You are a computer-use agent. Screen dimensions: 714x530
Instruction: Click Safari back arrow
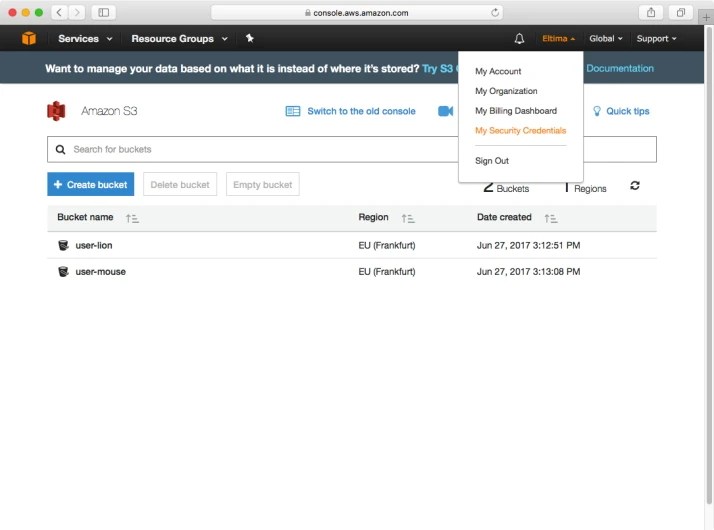(59, 12)
